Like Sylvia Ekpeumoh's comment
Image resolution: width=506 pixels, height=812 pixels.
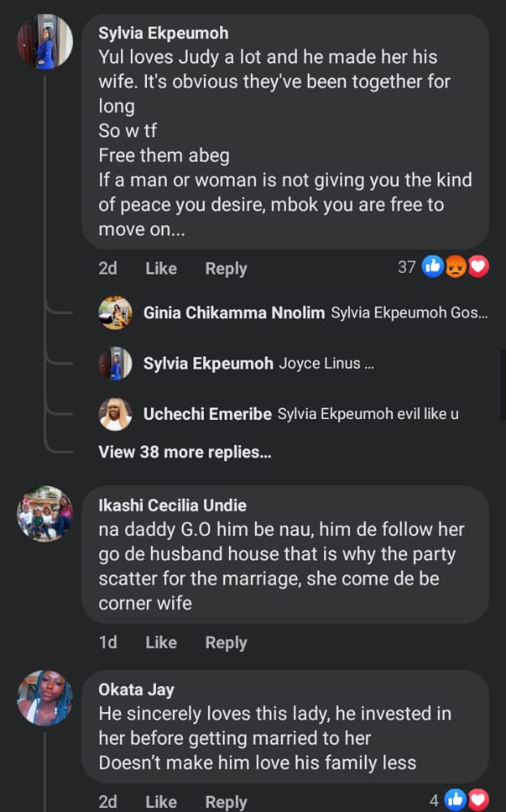coord(161,268)
